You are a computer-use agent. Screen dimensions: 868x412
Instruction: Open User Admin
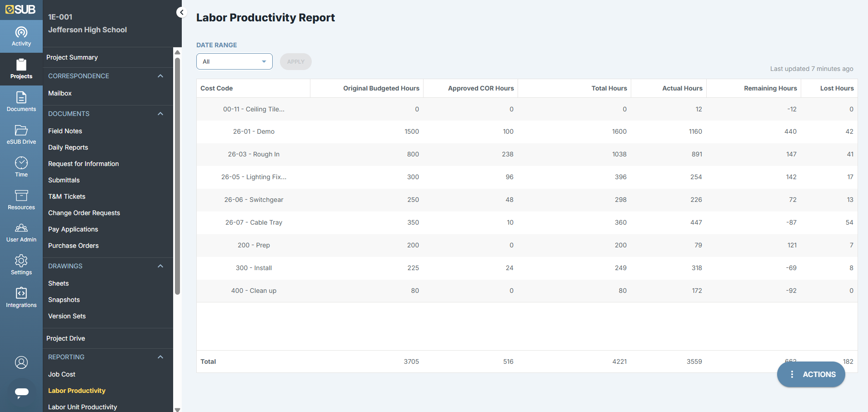21,232
